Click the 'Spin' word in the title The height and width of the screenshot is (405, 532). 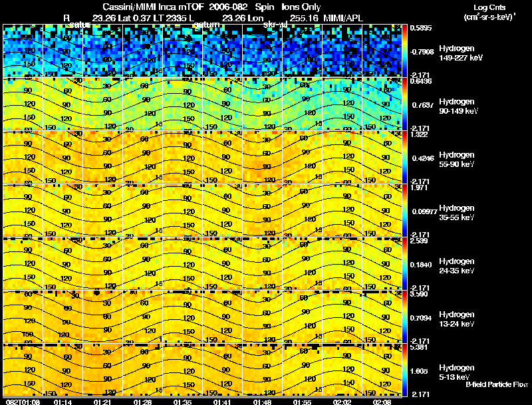pyautogui.click(x=264, y=7)
